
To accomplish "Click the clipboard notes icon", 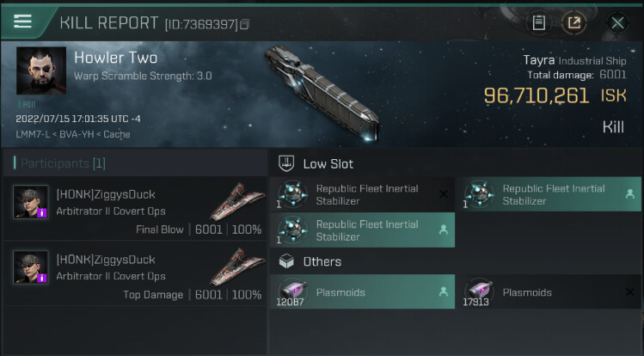I will coord(539,22).
